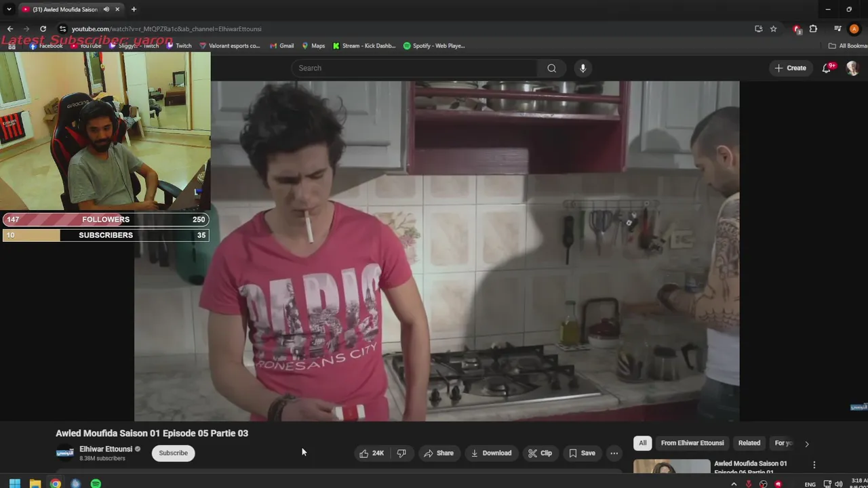Open the Elhiwar Ettounsi channel avatar
The height and width of the screenshot is (488, 868).
pyautogui.click(x=65, y=453)
